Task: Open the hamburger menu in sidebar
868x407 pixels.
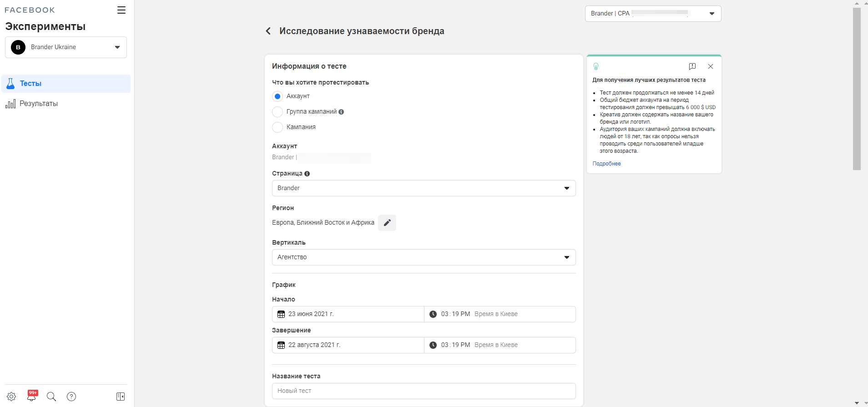Action: (x=121, y=10)
